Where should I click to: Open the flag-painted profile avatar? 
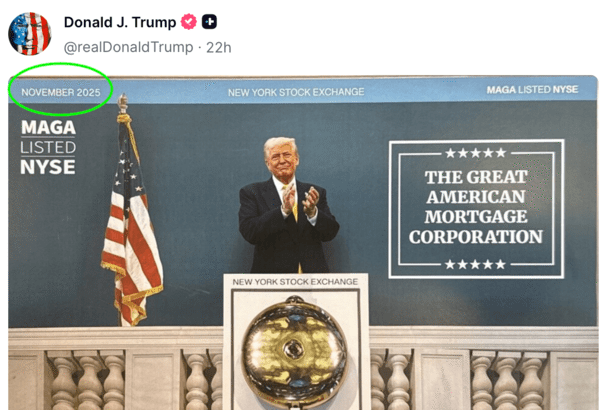30,34
